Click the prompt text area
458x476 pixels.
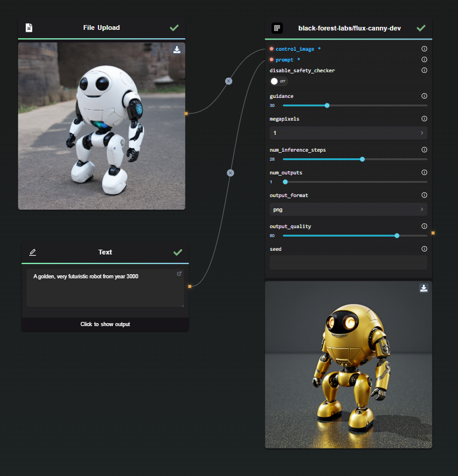coord(105,288)
